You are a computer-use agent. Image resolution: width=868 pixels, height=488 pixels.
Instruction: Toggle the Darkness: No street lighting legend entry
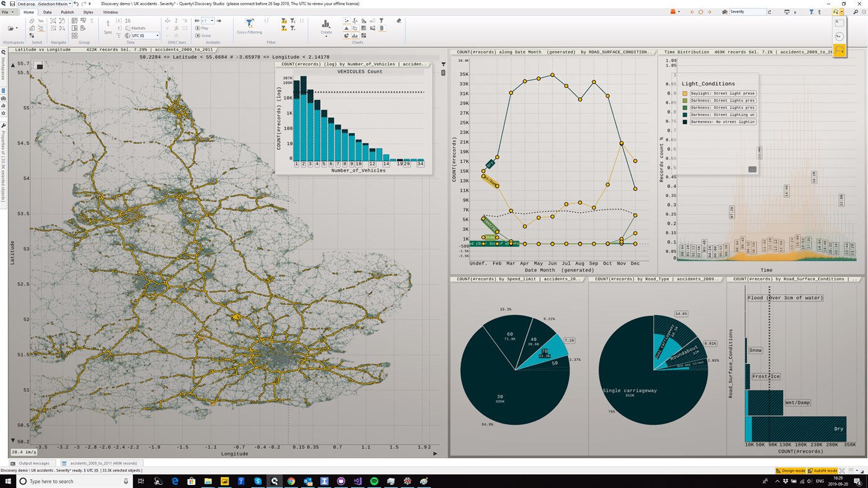pos(723,122)
